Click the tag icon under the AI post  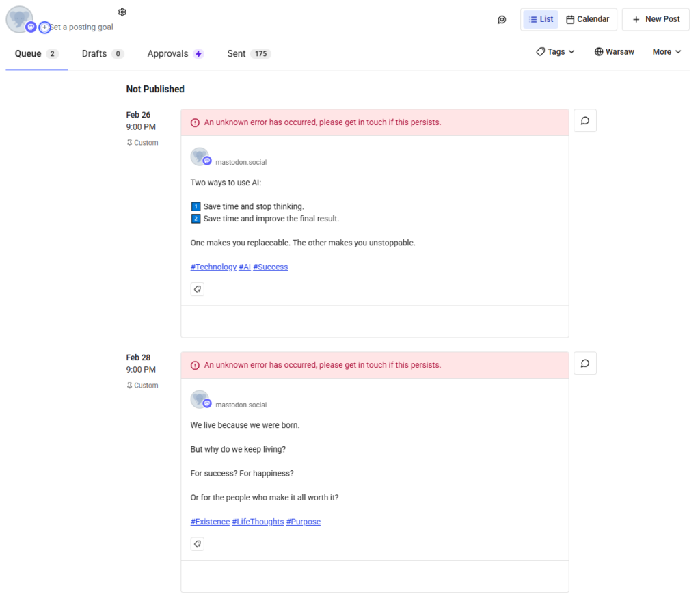point(198,289)
